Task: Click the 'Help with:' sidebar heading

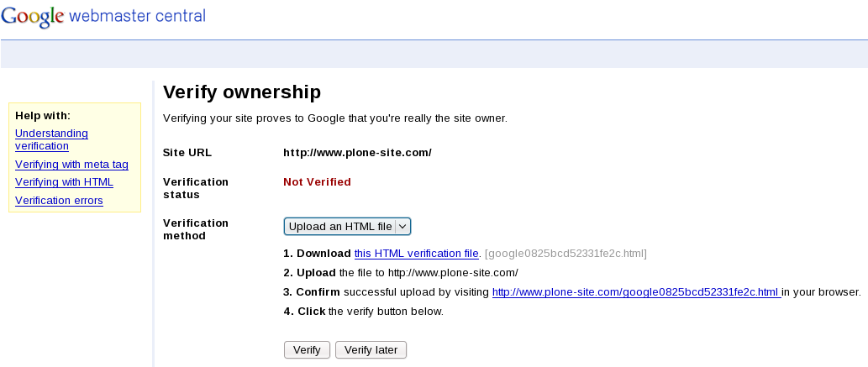Action: (43, 115)
